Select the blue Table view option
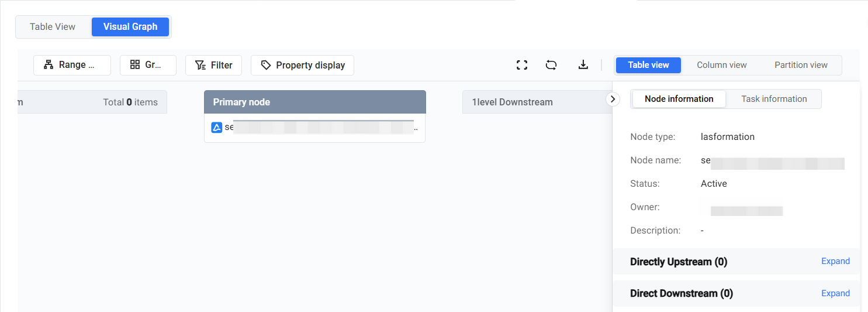 (x=649, y=65)
